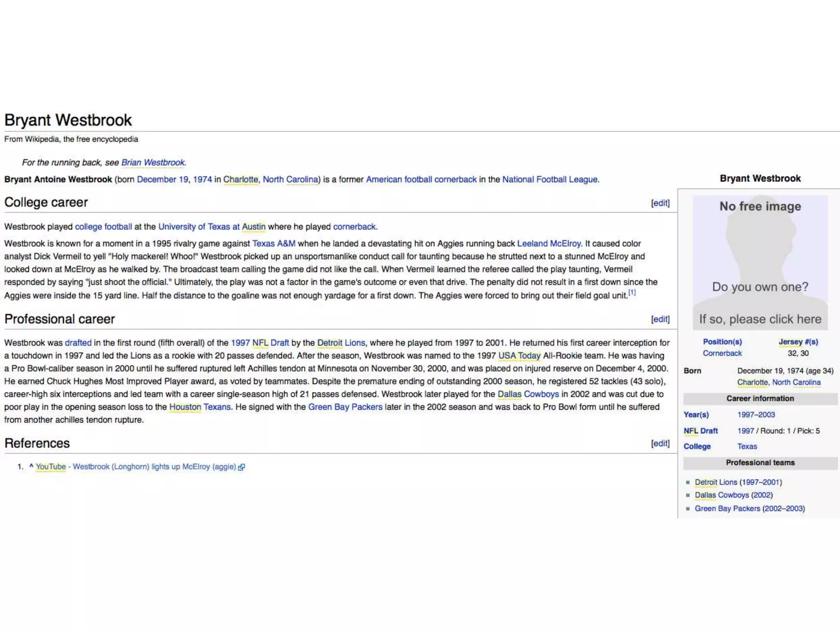
Task: Open the Houston Texans link
Action: pyautogui.click(x=200, y=407)
